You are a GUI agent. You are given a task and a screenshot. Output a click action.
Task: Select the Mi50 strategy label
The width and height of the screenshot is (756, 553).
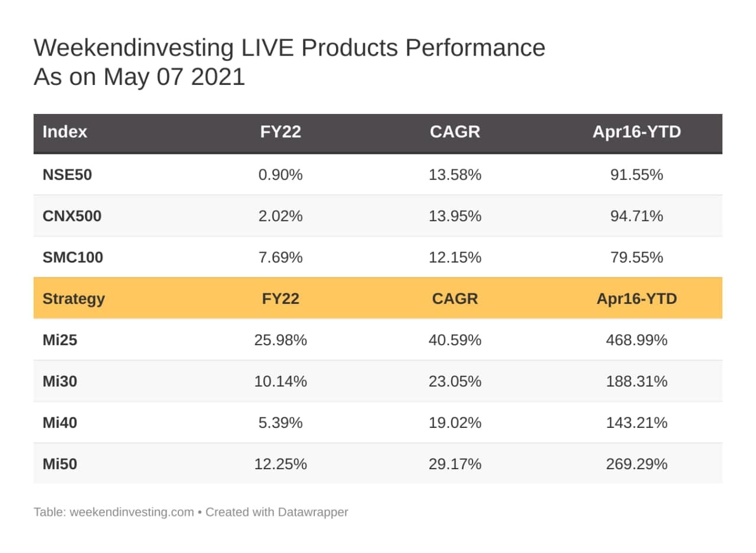coord(60,464)
